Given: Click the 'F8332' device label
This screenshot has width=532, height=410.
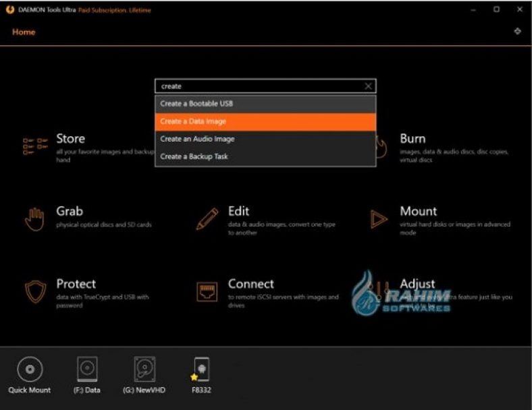Looking at the screenshot, I should 201,390.
